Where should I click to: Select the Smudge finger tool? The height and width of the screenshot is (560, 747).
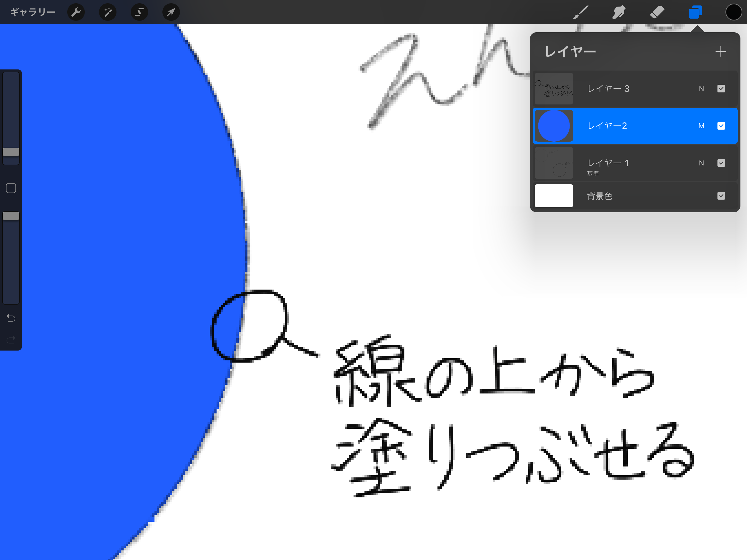point(619,12)
